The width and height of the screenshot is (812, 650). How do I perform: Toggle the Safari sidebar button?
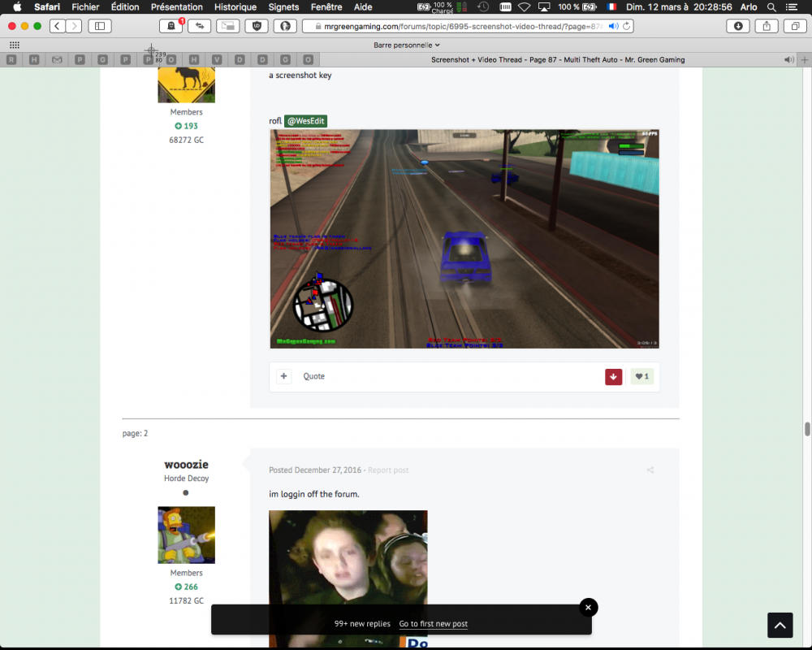(x=100, y=26)
